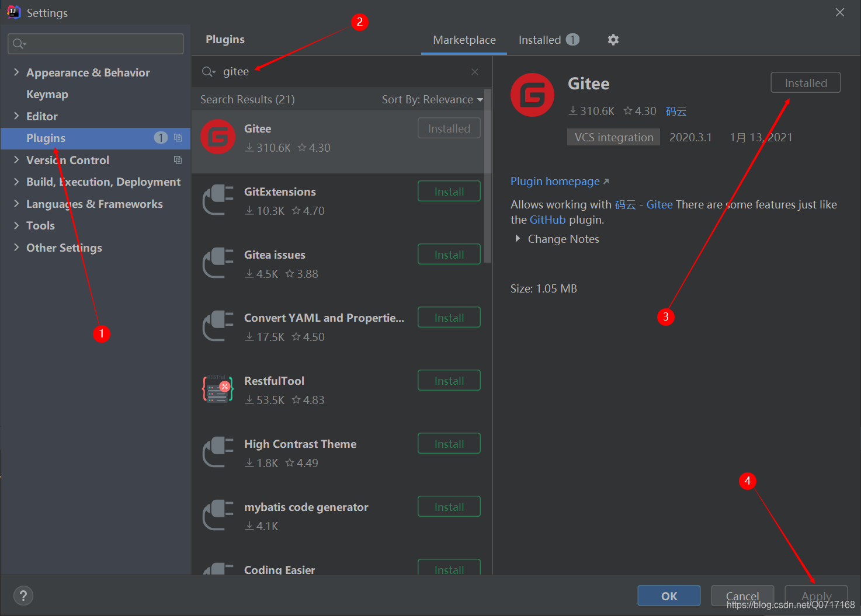Expand the Change Notes section
Viewport: 861px width, 616px height.
coord(518,239)
